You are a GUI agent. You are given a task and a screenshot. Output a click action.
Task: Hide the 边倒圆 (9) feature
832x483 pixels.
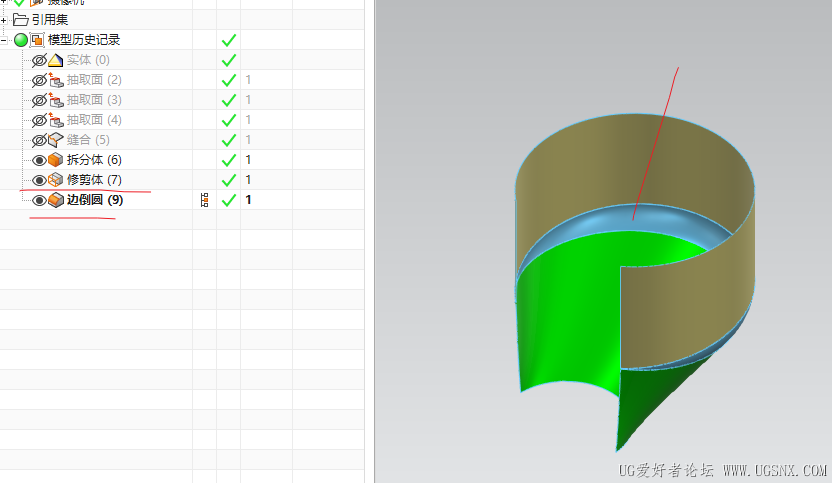(39, 201)
